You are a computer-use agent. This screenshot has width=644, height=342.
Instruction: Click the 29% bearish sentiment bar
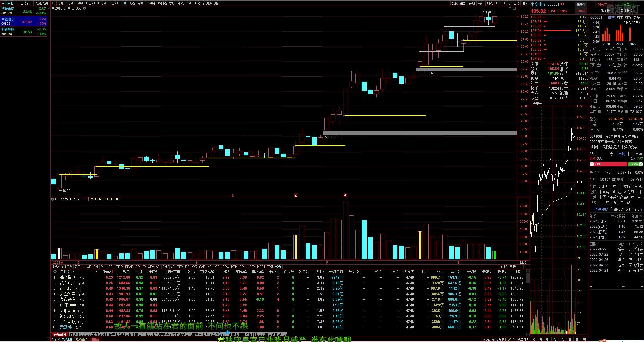pyautogui.click(x=635, y=164)
